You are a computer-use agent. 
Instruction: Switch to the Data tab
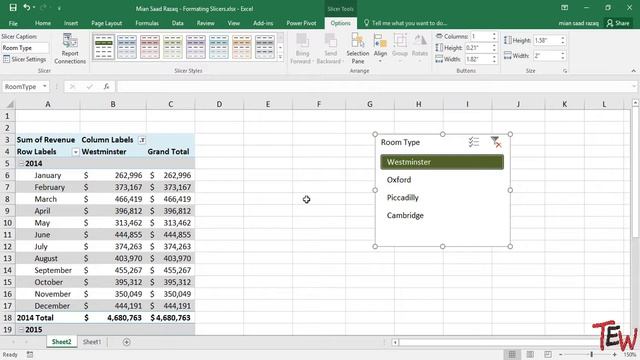(178, 23)
